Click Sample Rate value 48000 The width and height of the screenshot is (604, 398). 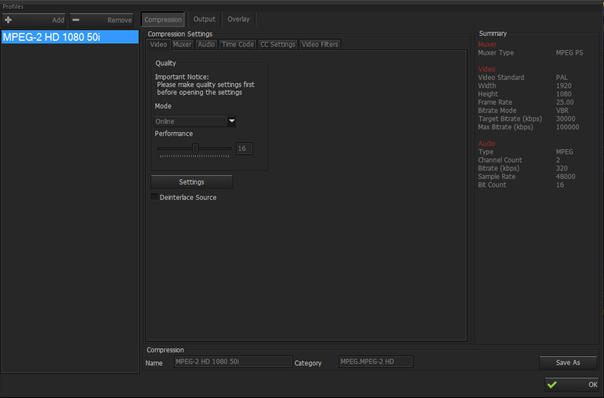565,176
